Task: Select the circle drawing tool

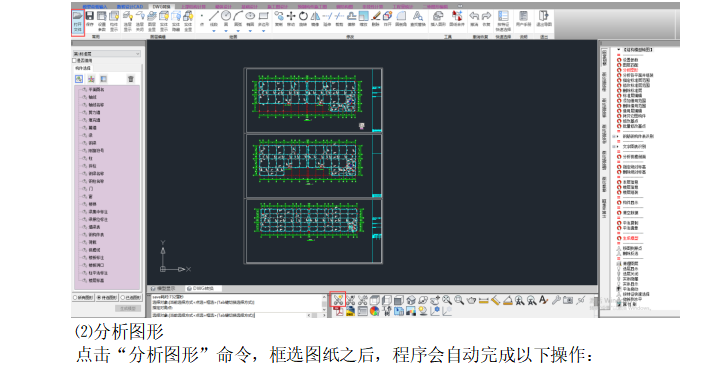Action: [x=226, y=19]
